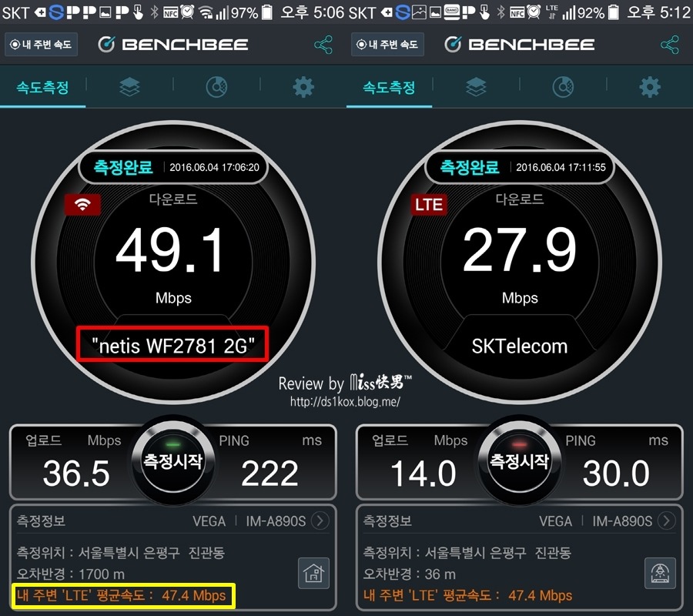Select 속도측정 tab in right screen

(x=389, y=87)
